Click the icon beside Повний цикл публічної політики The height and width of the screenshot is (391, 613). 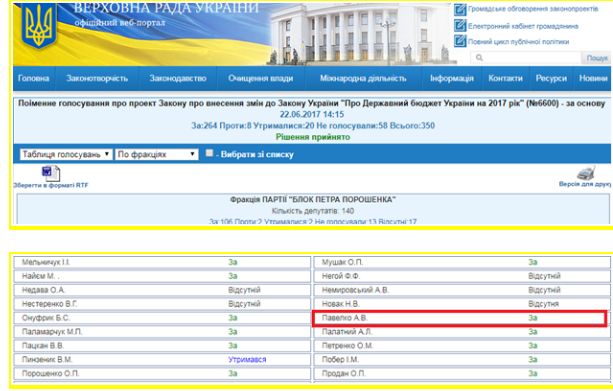coord(460,41)
